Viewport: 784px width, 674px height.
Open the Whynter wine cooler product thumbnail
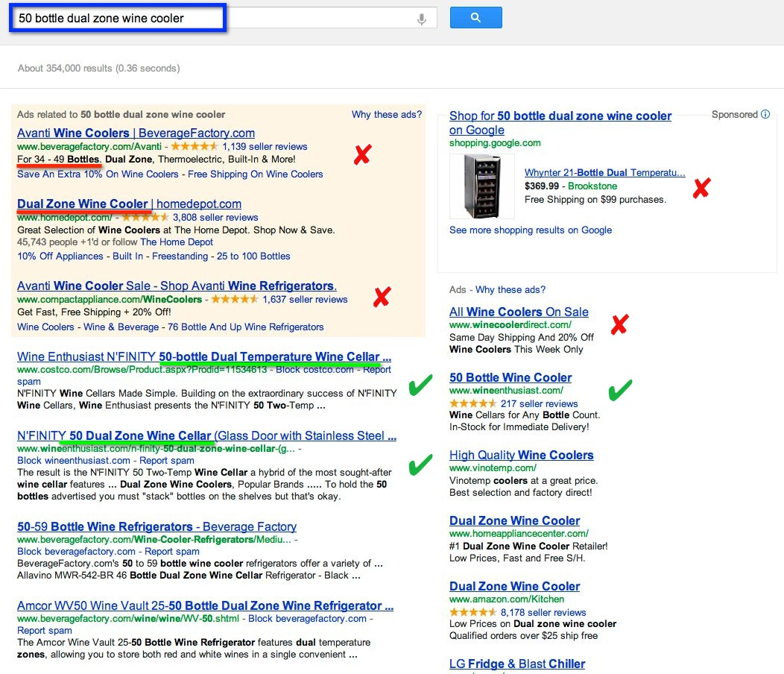tap(482, 186)
